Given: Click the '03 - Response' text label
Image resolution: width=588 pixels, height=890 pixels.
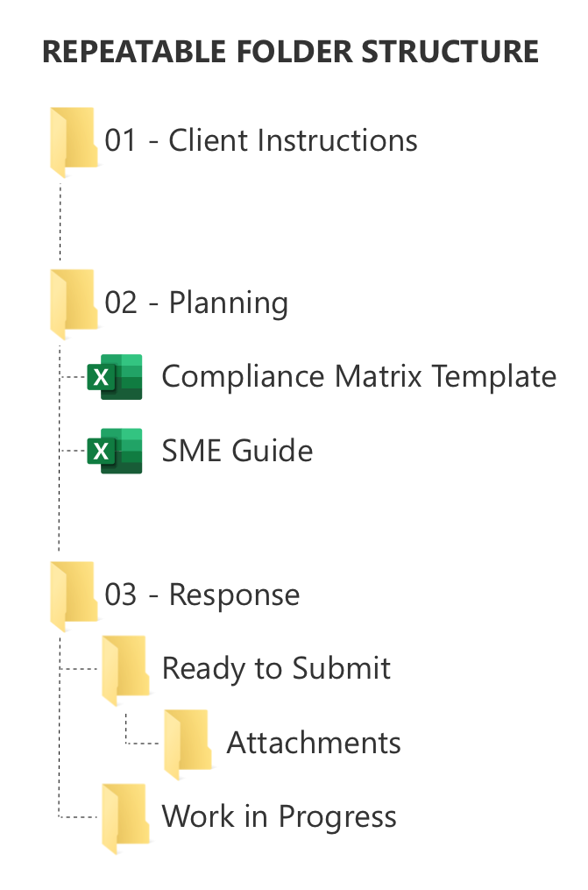Looking at the screenshot, I should (202, 595).
